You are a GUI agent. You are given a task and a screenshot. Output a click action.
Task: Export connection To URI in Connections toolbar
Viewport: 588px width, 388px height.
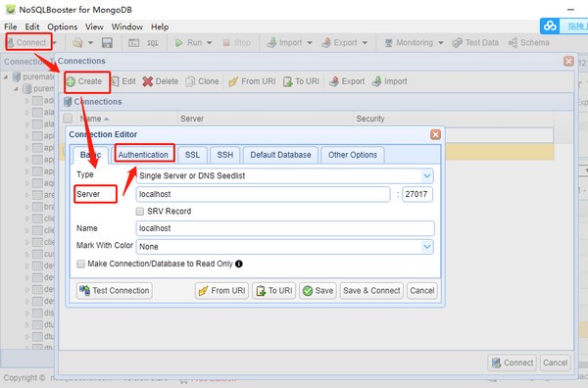pyautogui.click(x=301, y=81)
